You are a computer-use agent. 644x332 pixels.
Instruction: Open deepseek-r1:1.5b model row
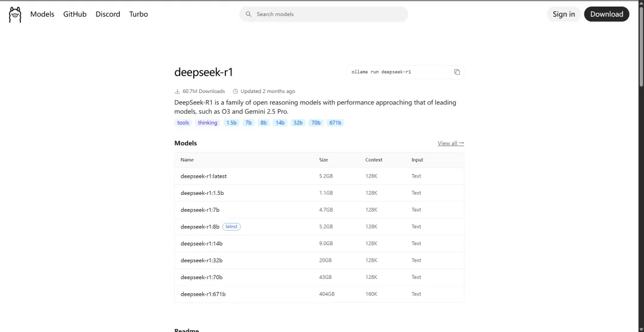pyautogui.click(x=319, y=193)
